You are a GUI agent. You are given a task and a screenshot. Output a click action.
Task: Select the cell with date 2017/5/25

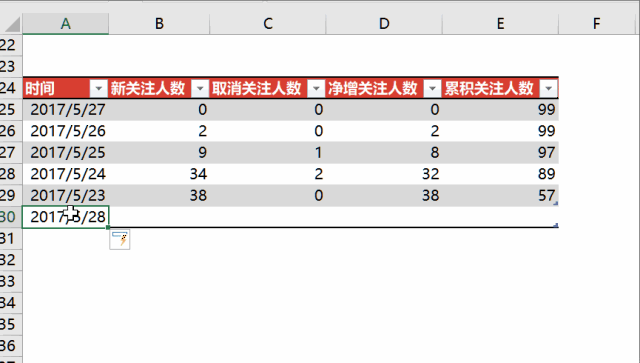pos(66,152)
